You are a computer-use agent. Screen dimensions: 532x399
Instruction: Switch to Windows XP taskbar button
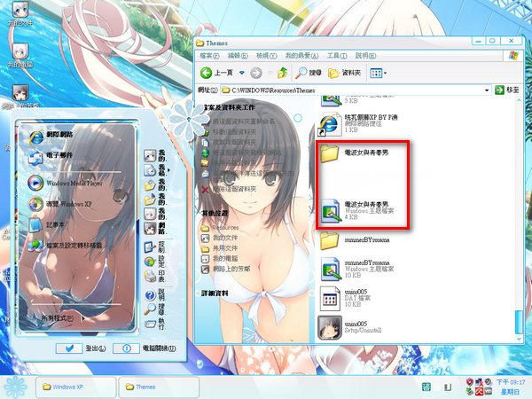tap(75, 387)
